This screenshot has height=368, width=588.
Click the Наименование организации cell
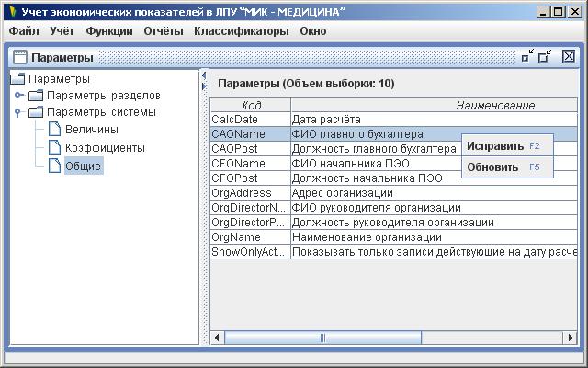click(x=435, y=237)
